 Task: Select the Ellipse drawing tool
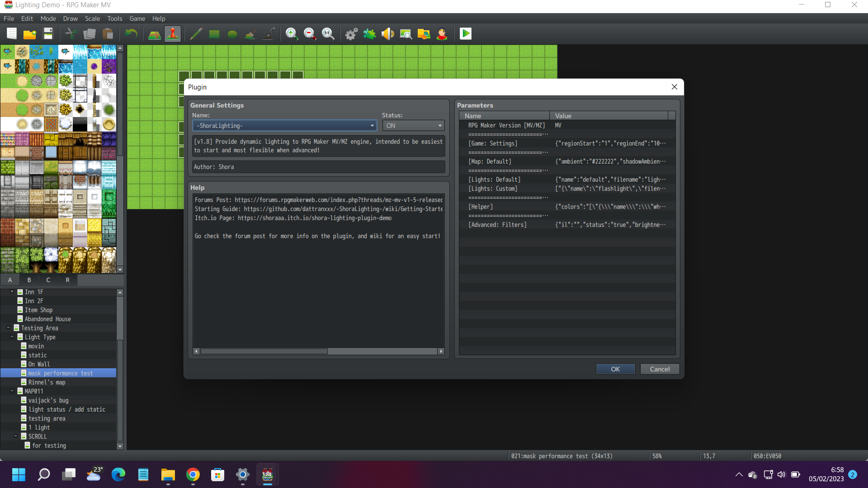point(232,34)
